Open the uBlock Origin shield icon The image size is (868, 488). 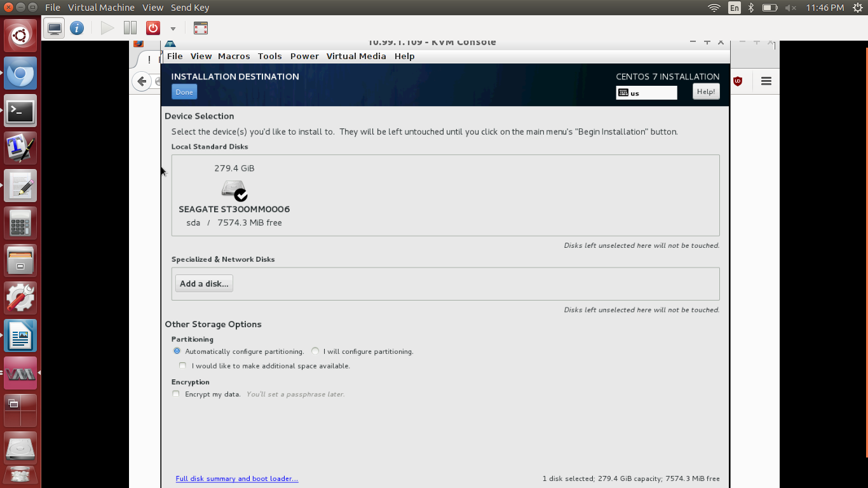pos(738,81)
